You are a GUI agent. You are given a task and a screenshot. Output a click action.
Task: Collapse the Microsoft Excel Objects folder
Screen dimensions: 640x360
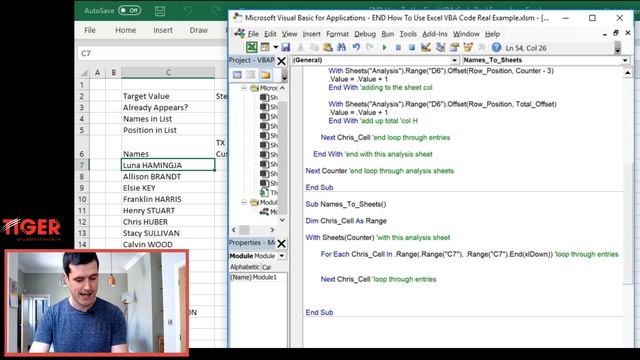244,88
